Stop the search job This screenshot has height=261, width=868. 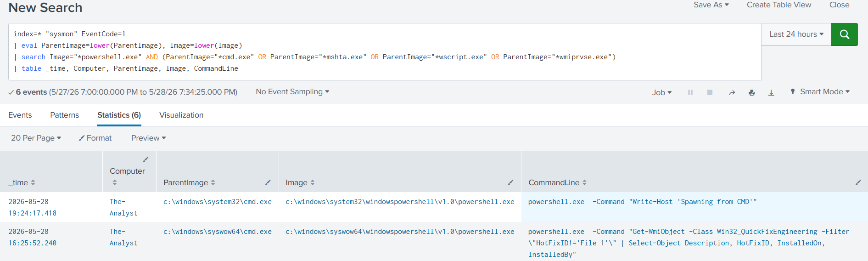(x=710, y=92)
